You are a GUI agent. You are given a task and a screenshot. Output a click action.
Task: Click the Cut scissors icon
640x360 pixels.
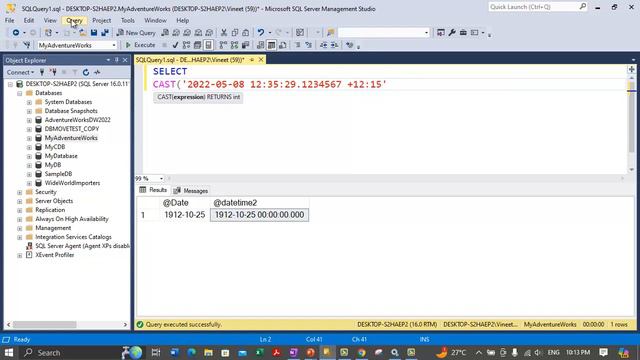pos(224,33)
